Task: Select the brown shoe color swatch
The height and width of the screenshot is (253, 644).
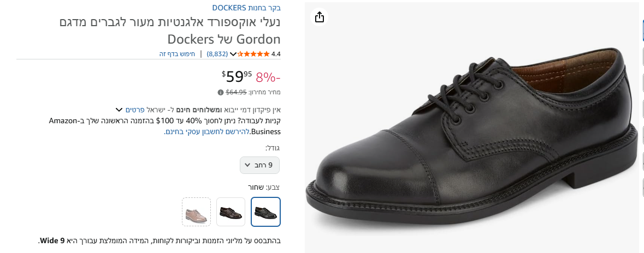Action: point(231,212)
